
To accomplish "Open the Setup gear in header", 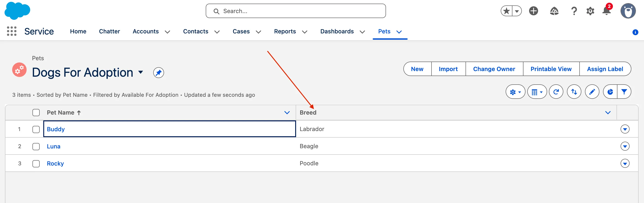I will point(590,11).
